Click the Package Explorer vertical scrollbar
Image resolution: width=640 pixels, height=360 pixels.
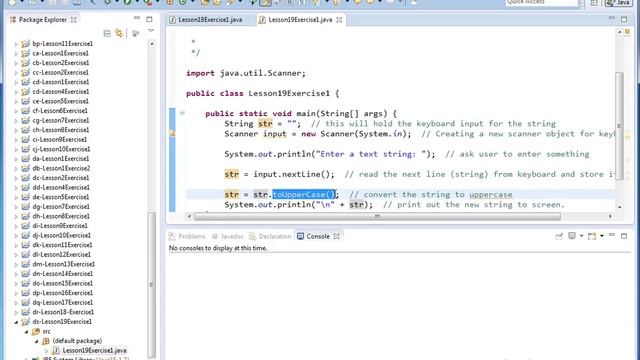[x=151, y=284]
